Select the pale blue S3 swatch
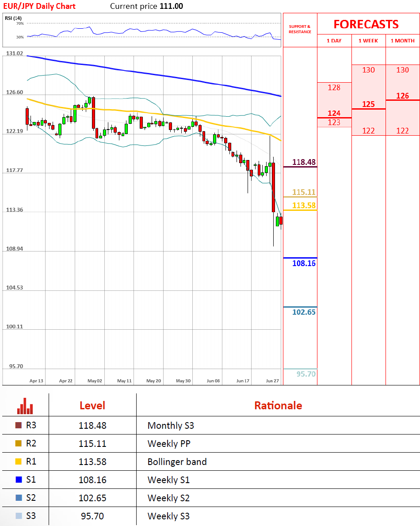The width and height of the screenshot is (420, 526). pyautogui.click(x=18, y=516)
